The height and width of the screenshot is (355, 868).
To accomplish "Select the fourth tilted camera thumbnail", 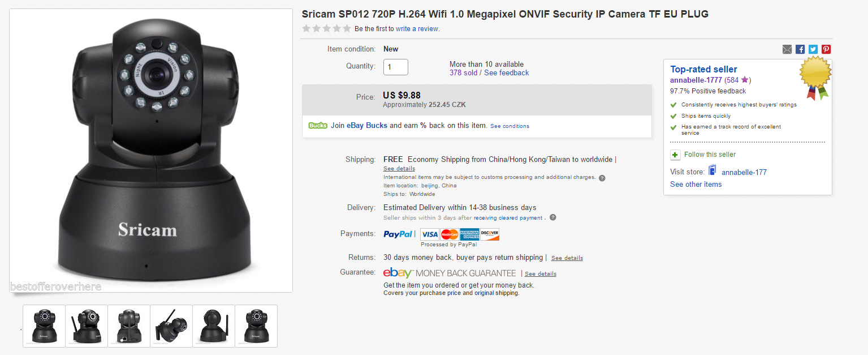I will (x=171, y=326).
